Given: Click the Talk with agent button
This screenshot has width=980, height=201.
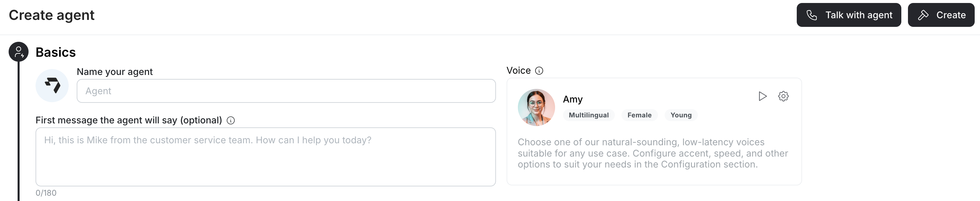Looking at the screenshot, I should pyautogui.click(x=848, y=15).
